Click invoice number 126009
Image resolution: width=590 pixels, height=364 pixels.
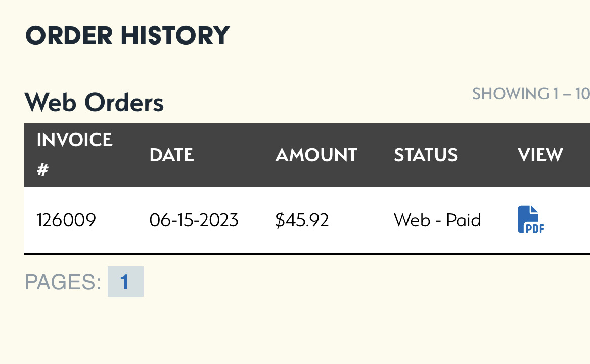(x=66, y=220)
